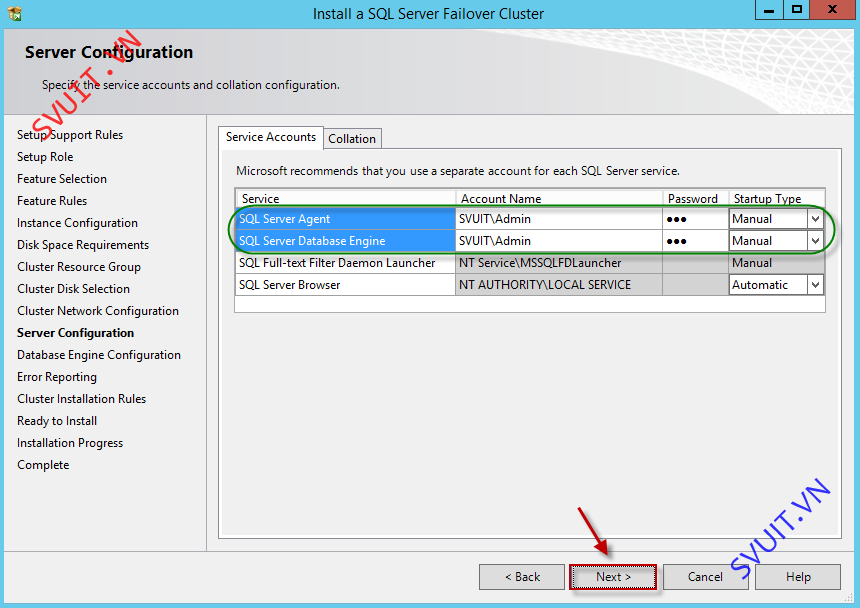Click the SQL Server Database Engine password field

[695, 241]
